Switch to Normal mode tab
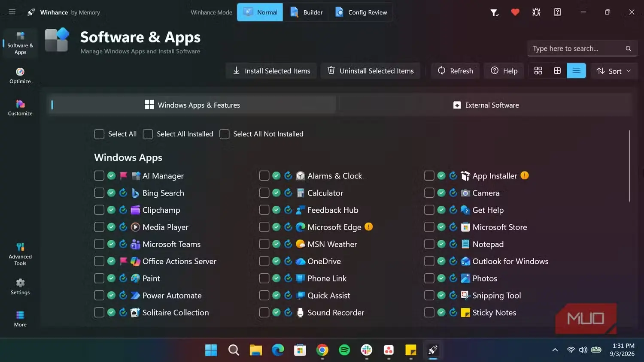This screenshot has width=644, height=362. pyautogui.click(x=260, y=12)
